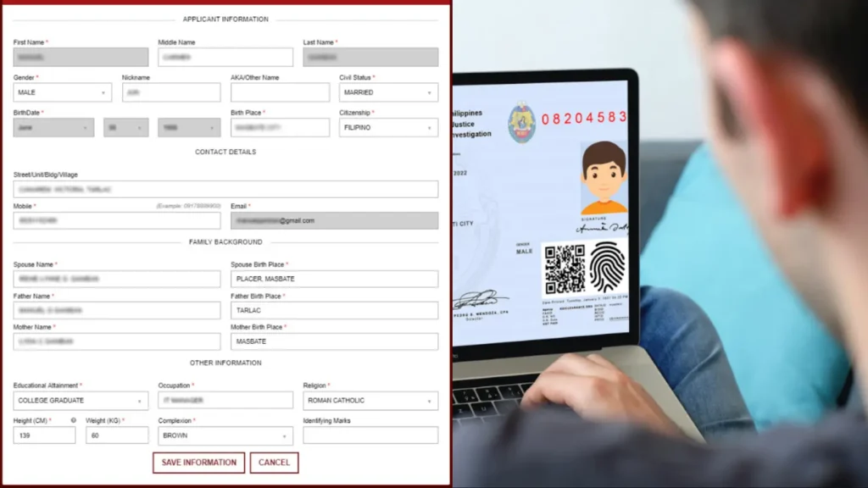Image resolution: width=868 pixels, height=488 pixels.
Task: Expand the Civil Status dropdown
Action: coord(388,92)
